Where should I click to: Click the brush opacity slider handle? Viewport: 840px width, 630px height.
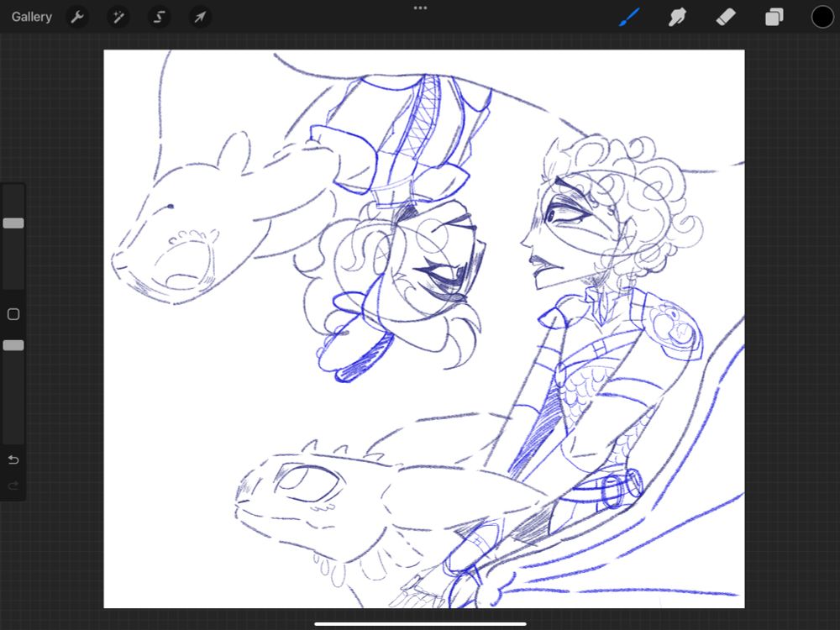[x=13, y=345]
